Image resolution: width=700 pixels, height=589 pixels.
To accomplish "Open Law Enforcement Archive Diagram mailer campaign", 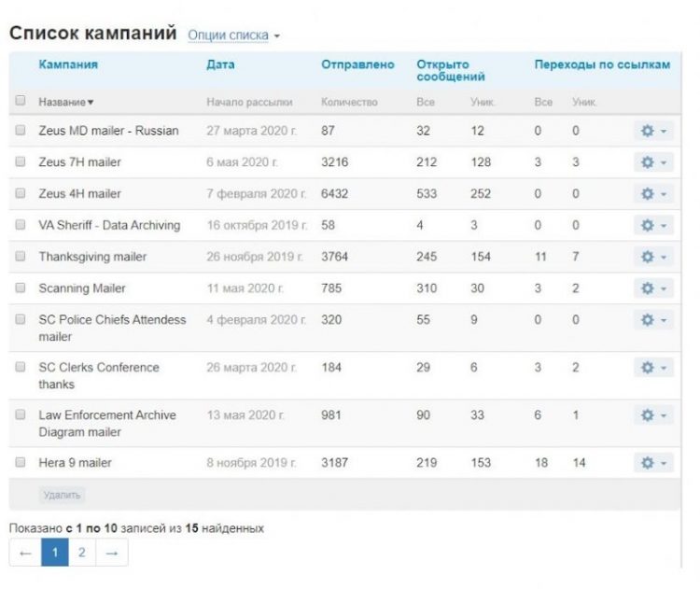I will pos(107,424).
